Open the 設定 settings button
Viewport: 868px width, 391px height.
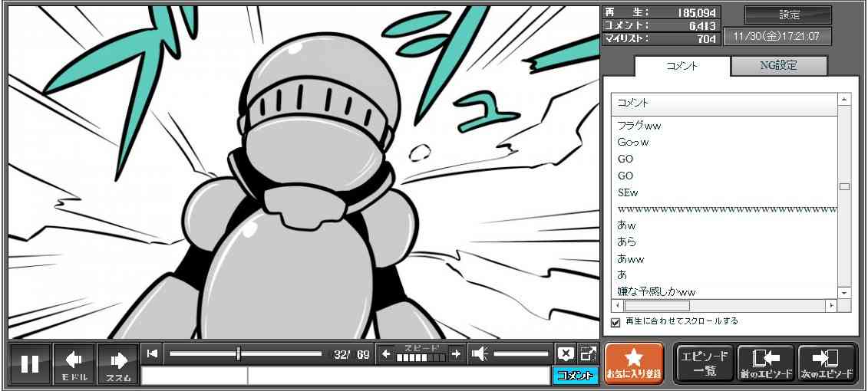click(788, 15)
